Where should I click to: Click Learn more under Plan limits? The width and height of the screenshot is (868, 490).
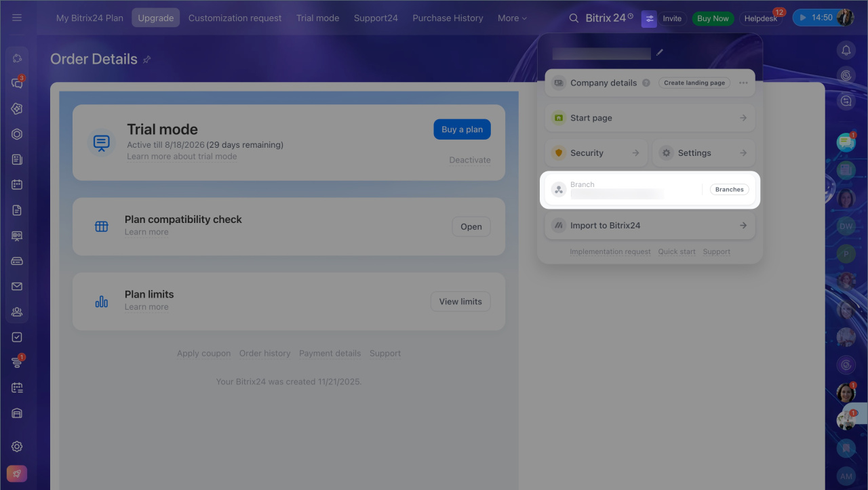tap(146, 307)
